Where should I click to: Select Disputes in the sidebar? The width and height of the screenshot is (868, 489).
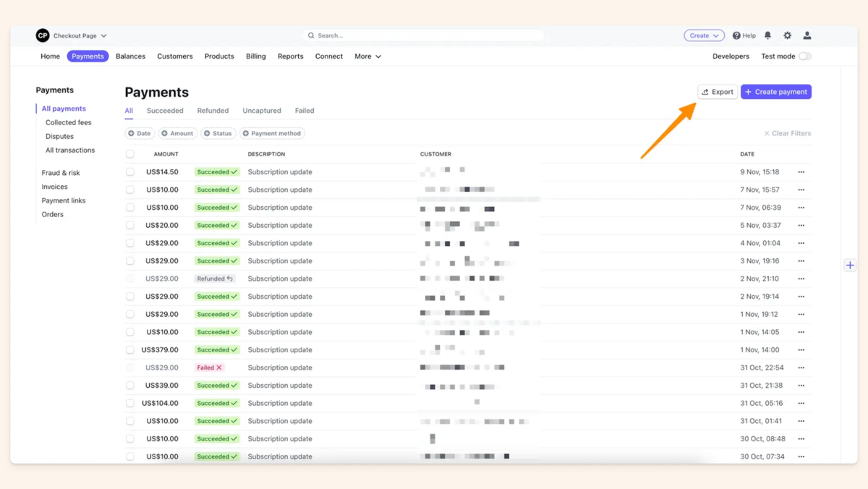pos(59,136)
